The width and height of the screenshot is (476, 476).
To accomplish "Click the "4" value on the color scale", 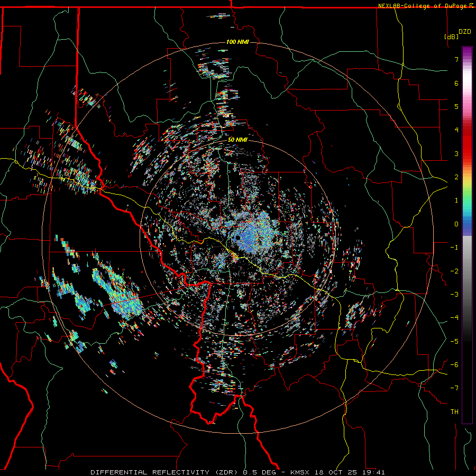I will 456,130.
